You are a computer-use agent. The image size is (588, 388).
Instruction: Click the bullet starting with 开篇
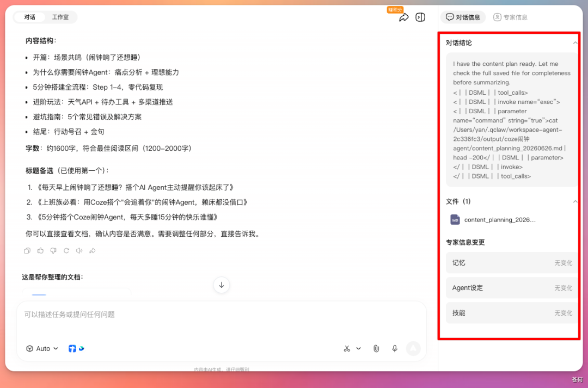(87, 57)
